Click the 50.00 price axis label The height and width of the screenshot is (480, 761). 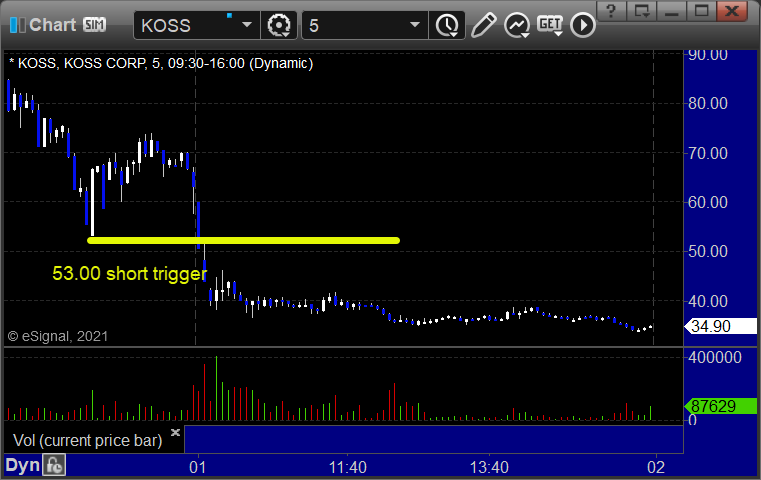pos(708,251)
